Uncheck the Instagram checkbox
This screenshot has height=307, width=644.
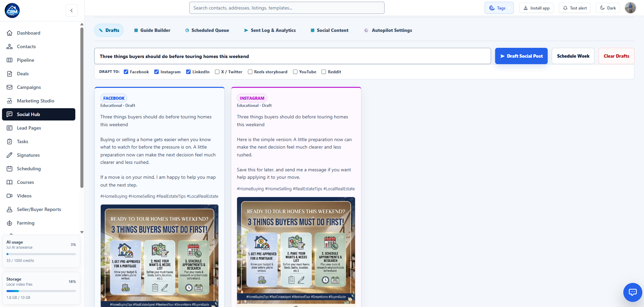pyautogui.click(x=156, y=72)
